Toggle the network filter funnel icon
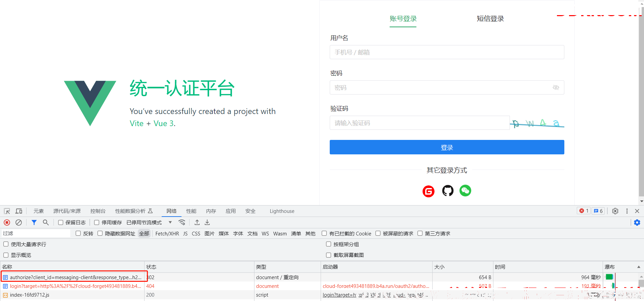 click(x=34, y=222)
